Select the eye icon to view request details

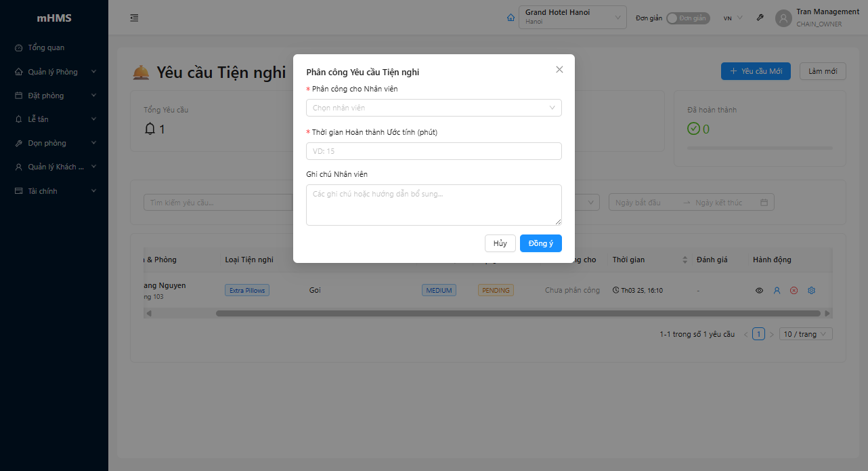pos(759,290)
